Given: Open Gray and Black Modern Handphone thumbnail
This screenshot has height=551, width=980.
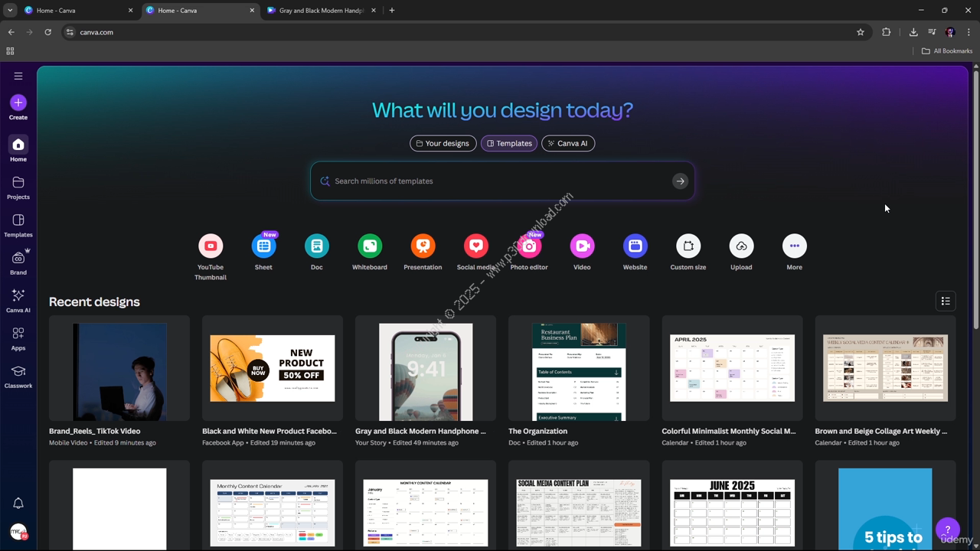Looking at the screenshot, I should [426, 368].
